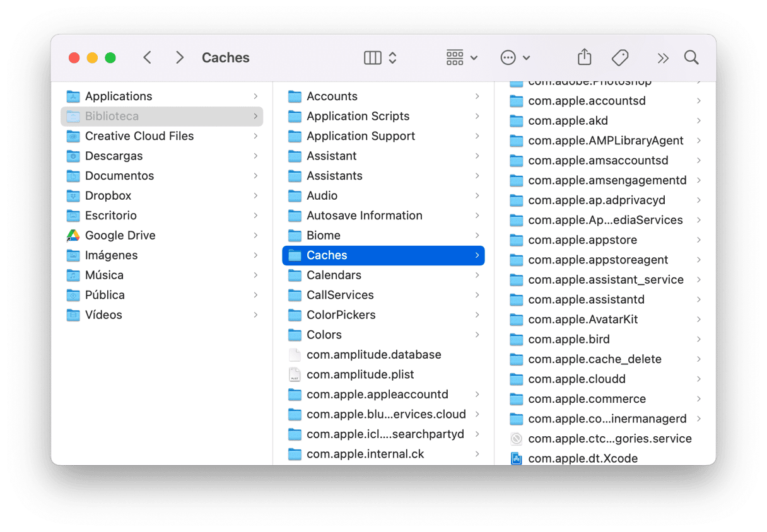Click the com.apple.dt.Xcode file icon
The width and height of the screenshot is (767, 532).
tap(517, 458)
